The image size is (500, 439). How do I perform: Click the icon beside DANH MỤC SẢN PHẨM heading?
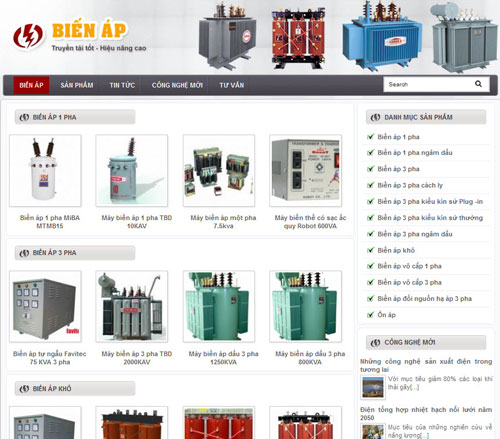pos(375,117)
